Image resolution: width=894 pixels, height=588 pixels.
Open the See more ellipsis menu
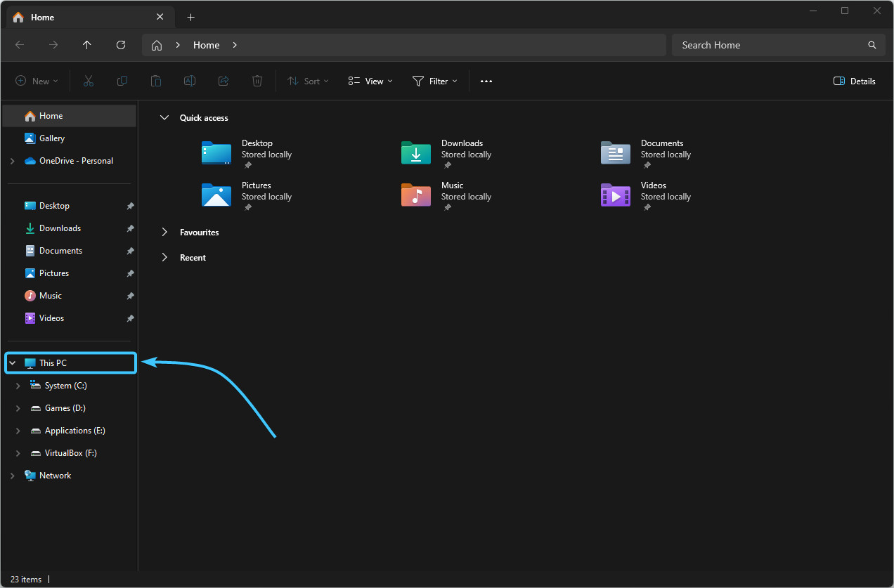click(x=486, y=81)
